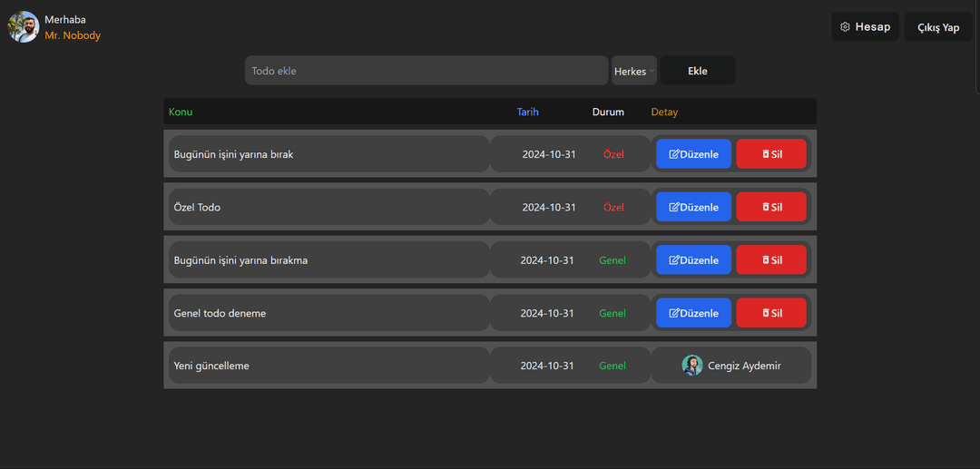The width and height of the screenshot is (980, 469).
Task: Click the Konu column header
Action: [x=181, y=112]
